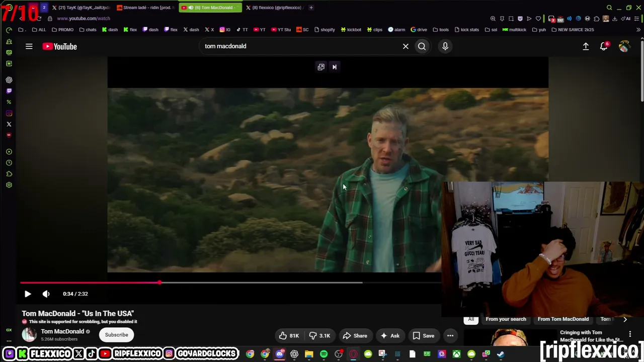Screen dimensions: 644x362
Task: Switch to the TayK X tab
Action: 80,8
